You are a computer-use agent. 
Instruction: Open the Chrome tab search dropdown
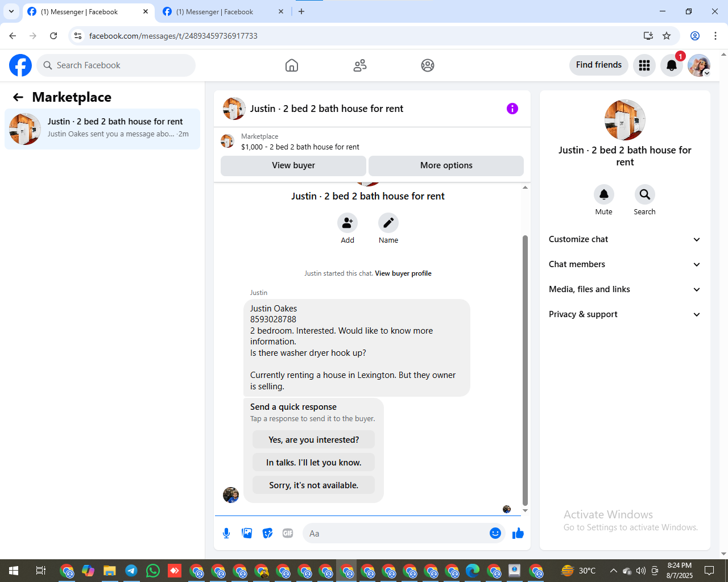[11, 11]
